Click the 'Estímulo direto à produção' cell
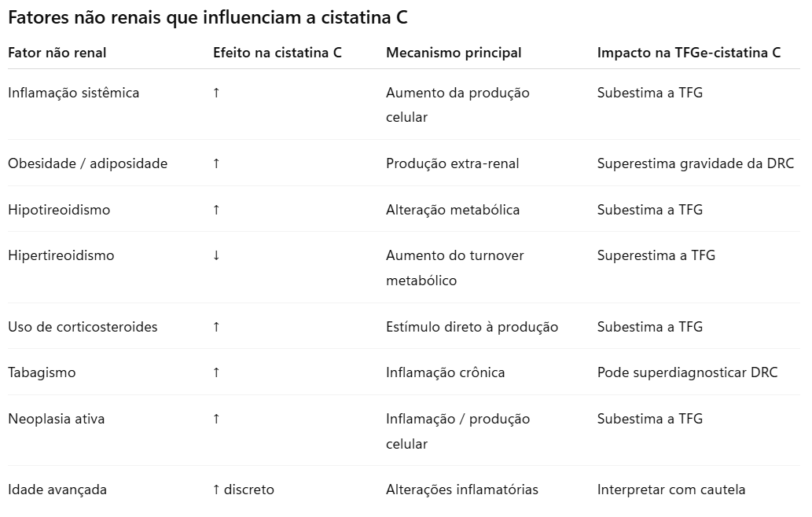 (x=472, y=327)
